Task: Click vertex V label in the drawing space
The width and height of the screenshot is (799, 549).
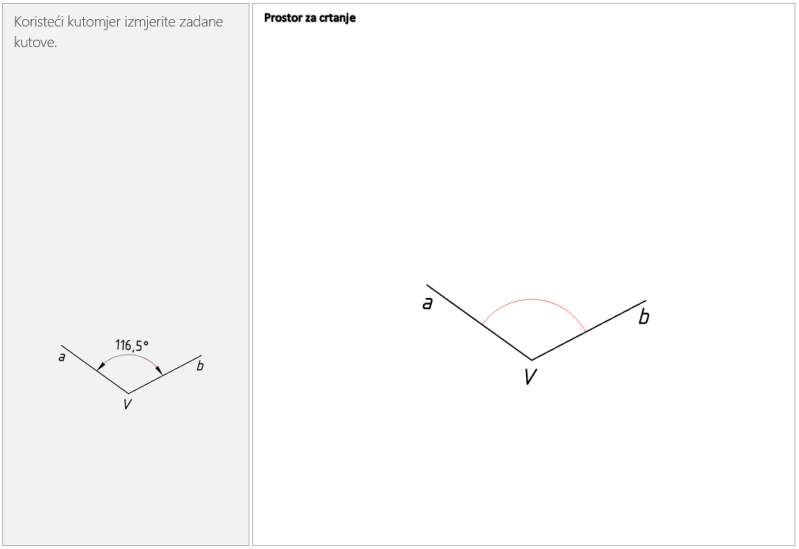Action: 530,377
